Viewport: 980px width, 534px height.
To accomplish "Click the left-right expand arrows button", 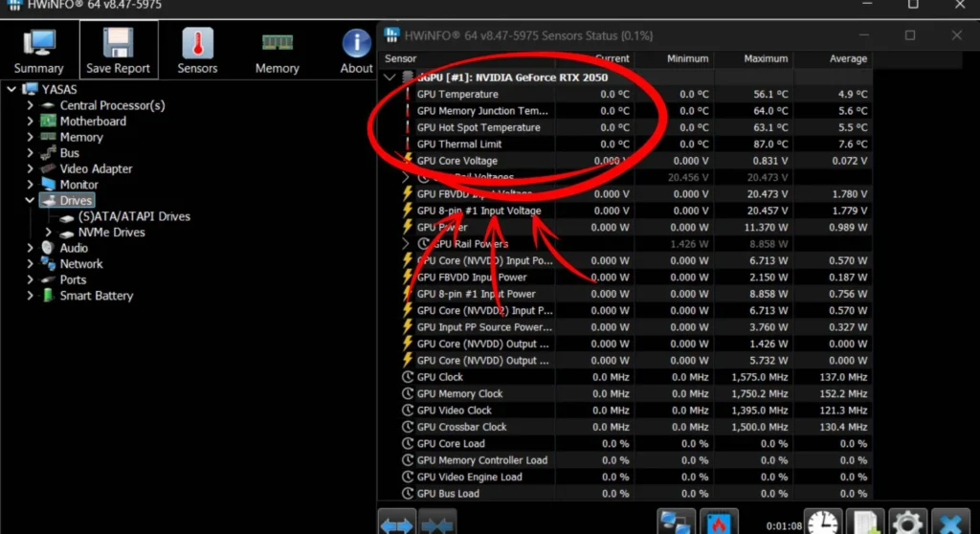I will [397, 522].
